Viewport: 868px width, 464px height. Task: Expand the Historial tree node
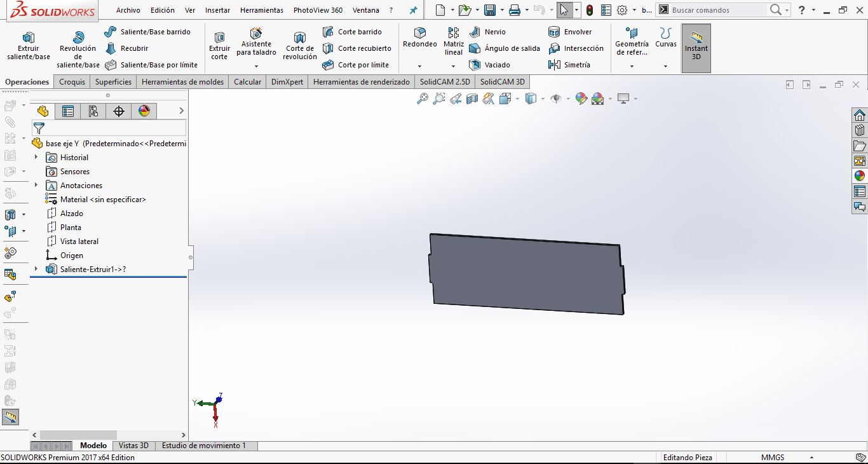[x=36, y=158]
